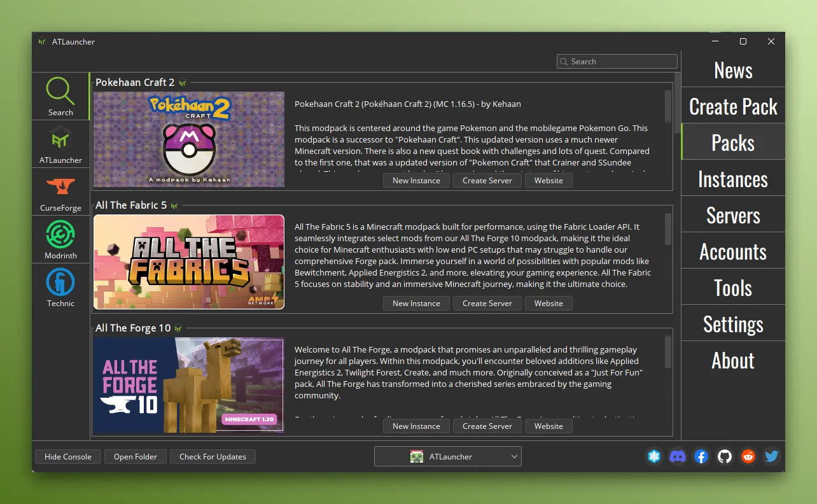This screenshot has width=817, height=504.
Task: Create a New Instance of Pokehaan Craft 2
Action: pos(416,180)
